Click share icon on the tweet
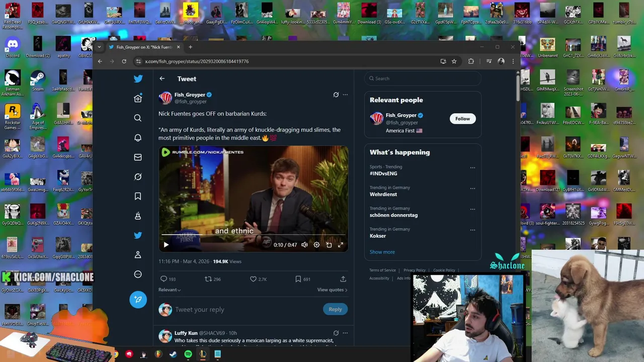 [x=343, y=279]
